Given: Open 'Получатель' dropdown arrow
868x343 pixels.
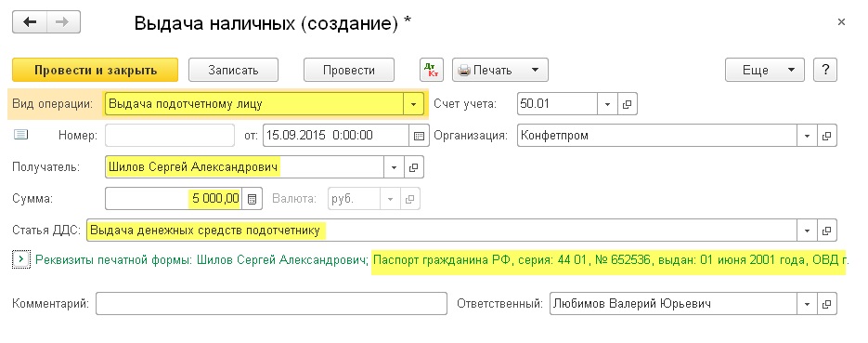Looking at the screenshot, I should [x=394, y=167].
